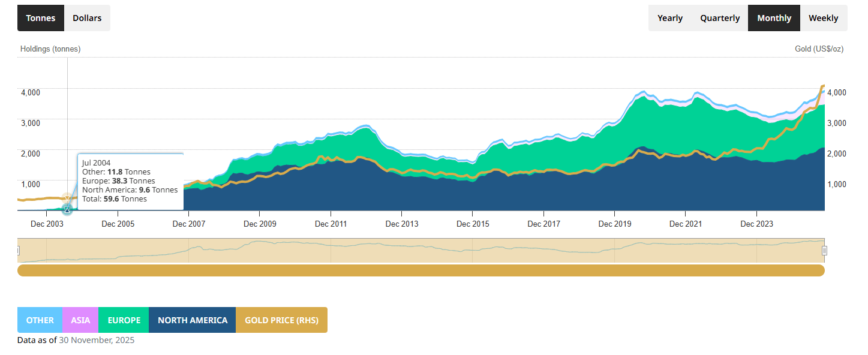Screen dimensions: 868x355
Task: Toggle the OTHER series in the legend
Action: (40, 320)
